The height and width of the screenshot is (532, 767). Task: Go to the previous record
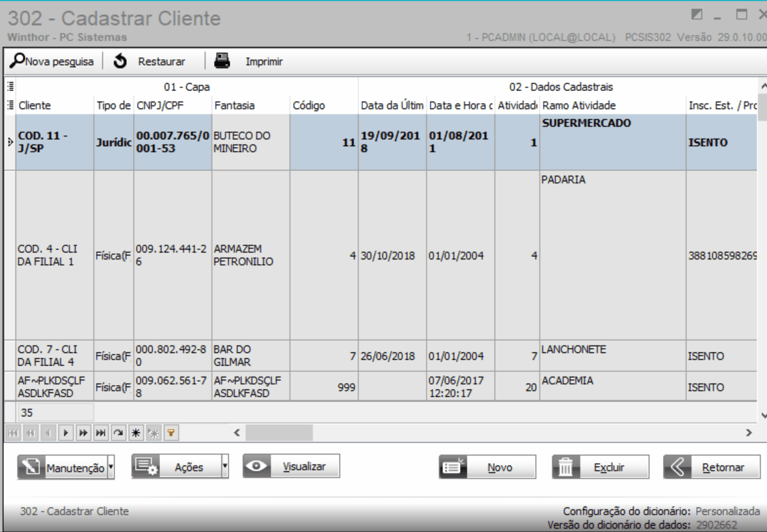(x=48, y=432)
